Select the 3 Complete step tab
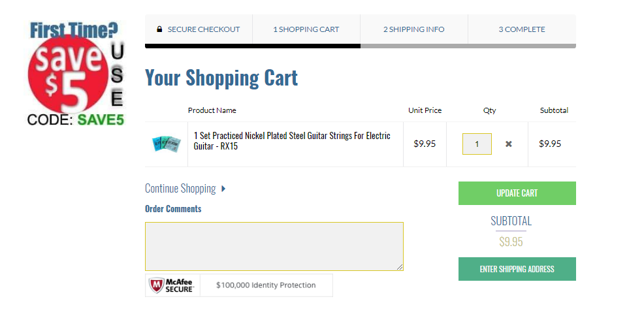644x316 pixels. click(521, 29)
